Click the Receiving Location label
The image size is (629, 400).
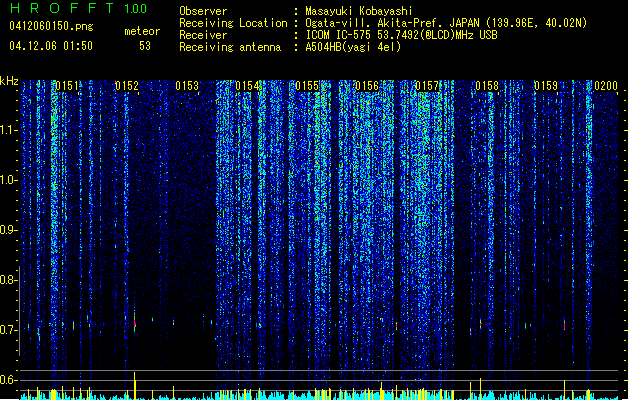(x=233, y=23)
